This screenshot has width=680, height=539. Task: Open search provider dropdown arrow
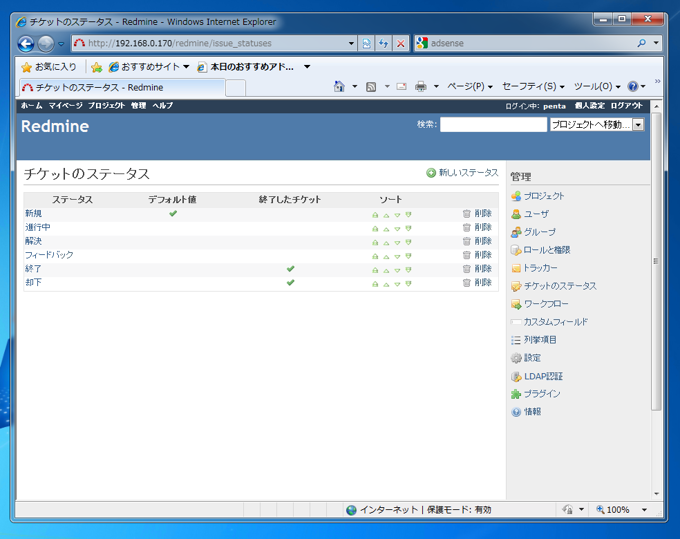pyautogui.click(x=656, y=43)
